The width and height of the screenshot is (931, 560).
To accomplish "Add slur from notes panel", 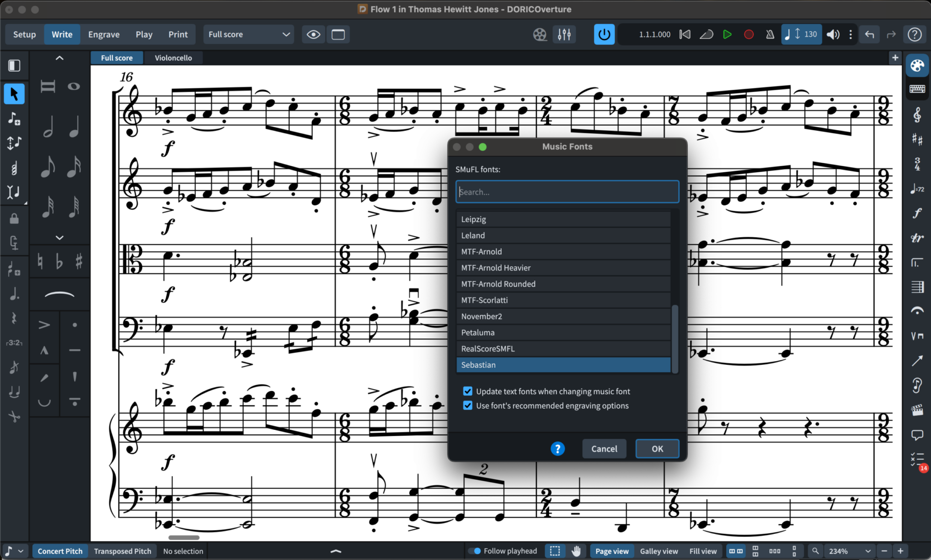I will (59, 295).
